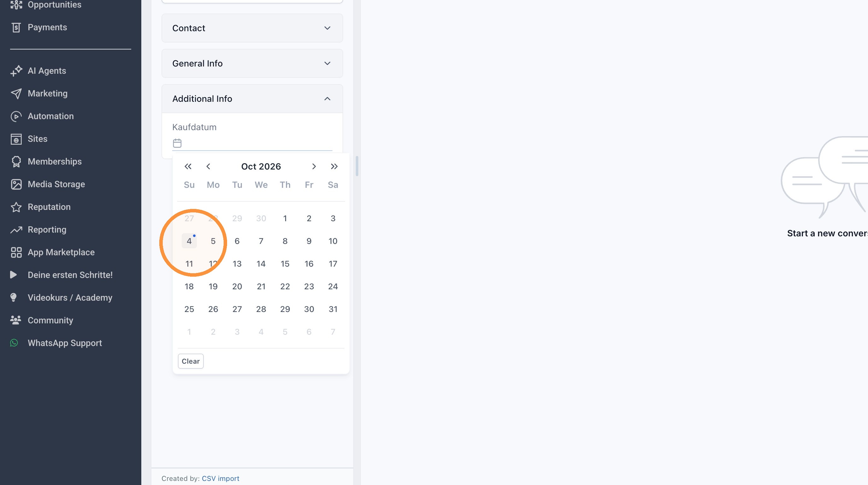Viewport: 868px width, 485px height.
Task: Select greyed September 30 date
Action: [261, 218]
